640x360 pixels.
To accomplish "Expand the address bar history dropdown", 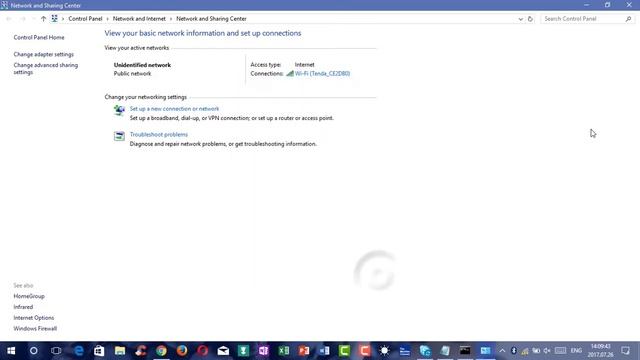I will tap(520, 19).
